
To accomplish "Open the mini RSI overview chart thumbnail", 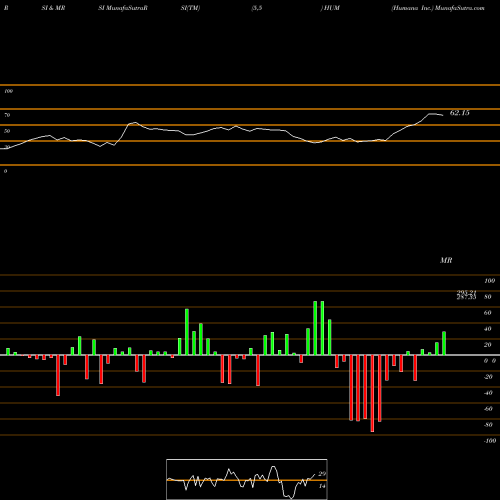I will [x=247, y=479].
